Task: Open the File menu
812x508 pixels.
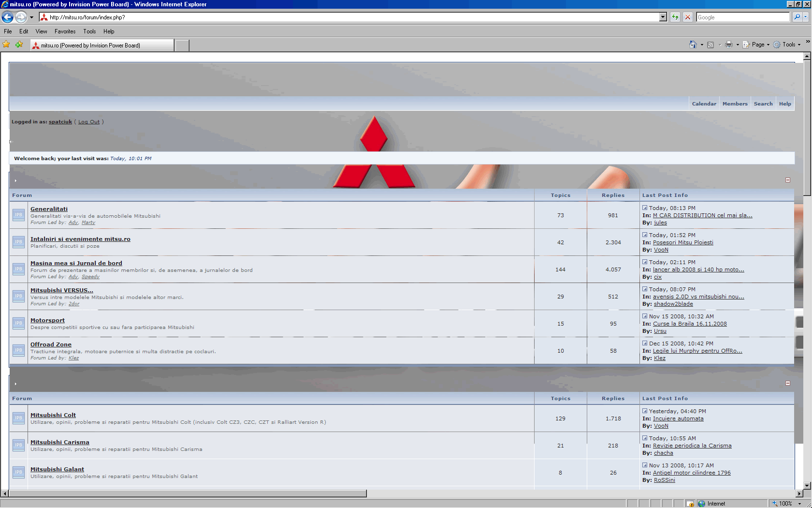Action: pos(8,31)
